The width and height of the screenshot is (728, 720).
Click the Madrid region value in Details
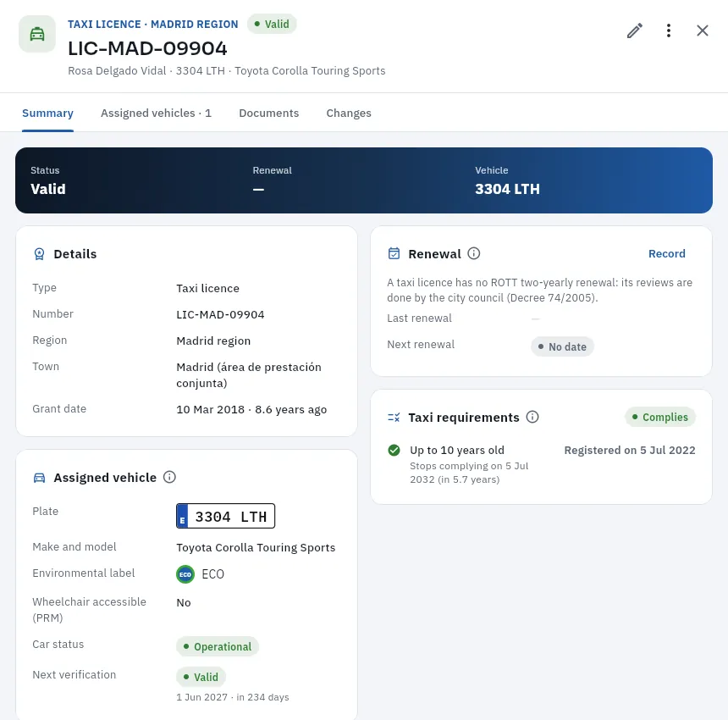[x=213, y=341]
